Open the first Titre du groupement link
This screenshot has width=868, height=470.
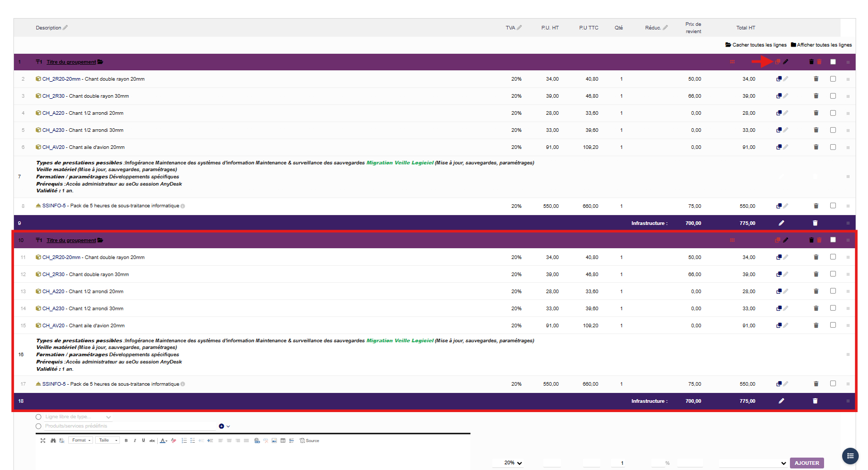[71, 62]
